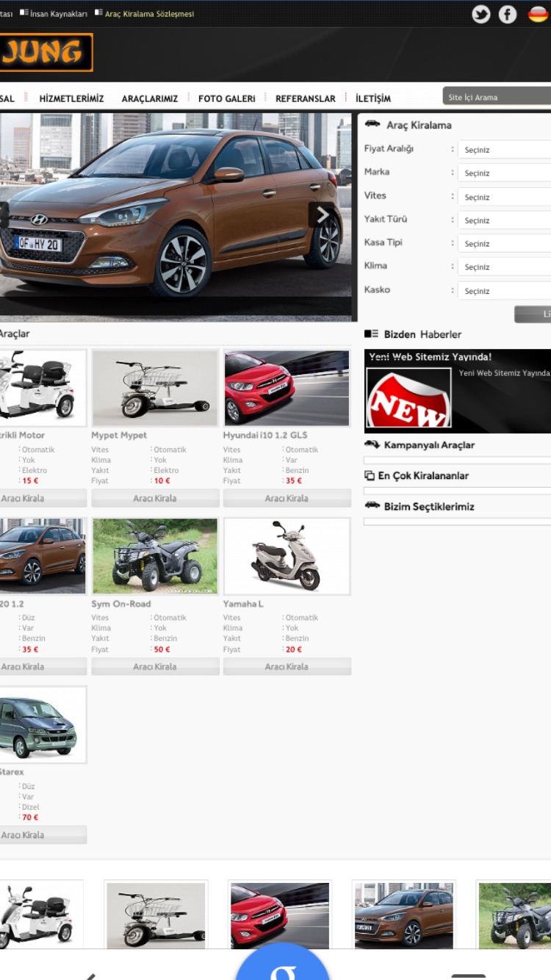
Task: Click Aracı Kirala under Sym On-Road
Action: click(155, 666)
